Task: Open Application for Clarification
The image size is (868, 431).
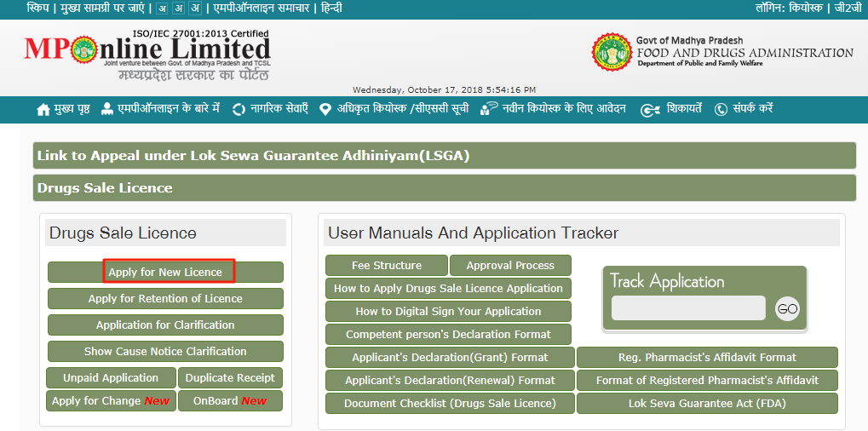Action: [x=165, y=325]
